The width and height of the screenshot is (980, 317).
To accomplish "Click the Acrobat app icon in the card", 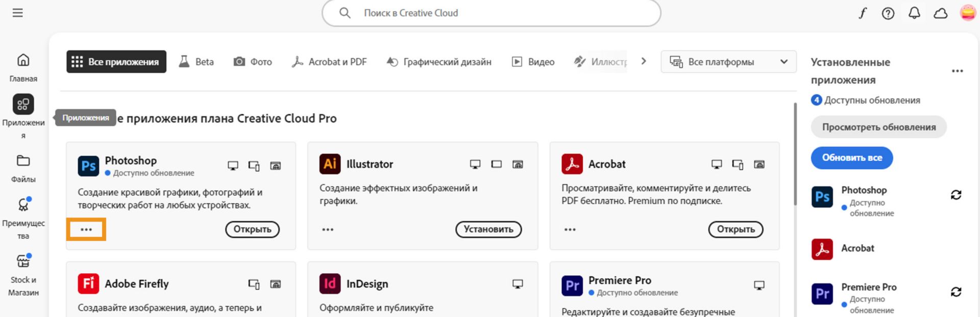I will [572, 164].
